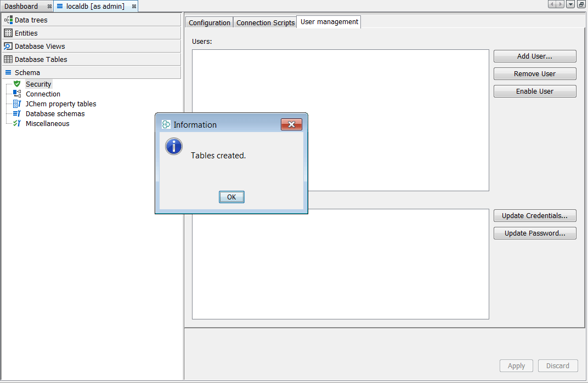
Task: Select the Dashboard tab
Action: [22, 6]
